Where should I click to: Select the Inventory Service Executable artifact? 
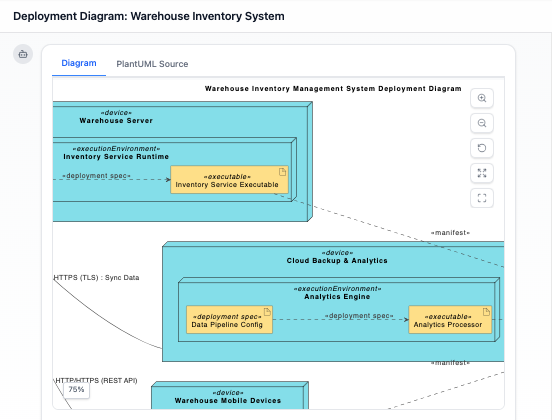[x=229, y=180]
